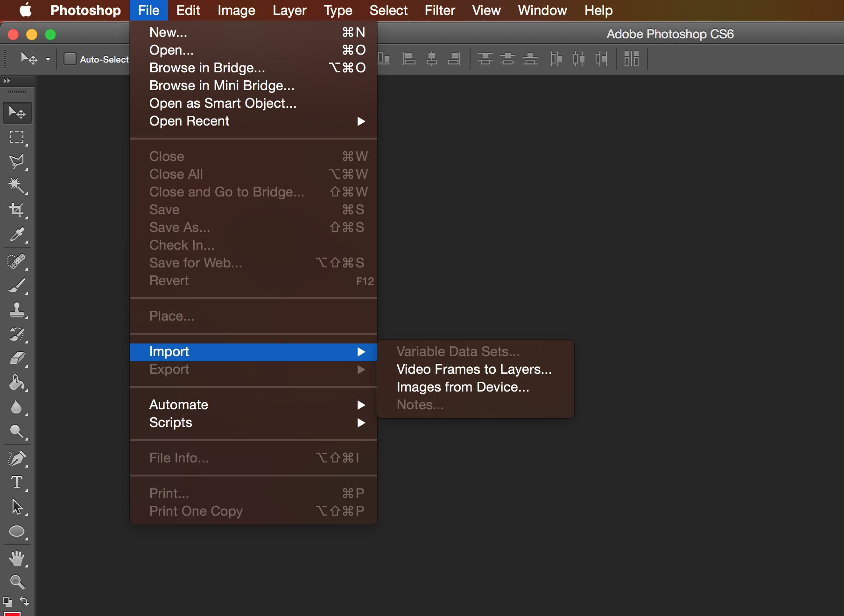Select the Brush tool

[x=17, y=286]
